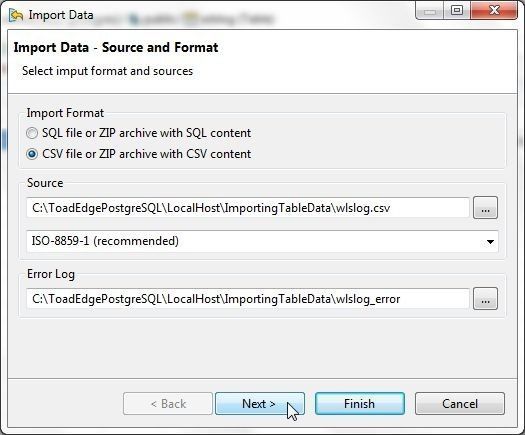Select the CSV file import format radio button
Image resolution: width=525 pixels, height=435 pixels.
click(x=32, y=154)
